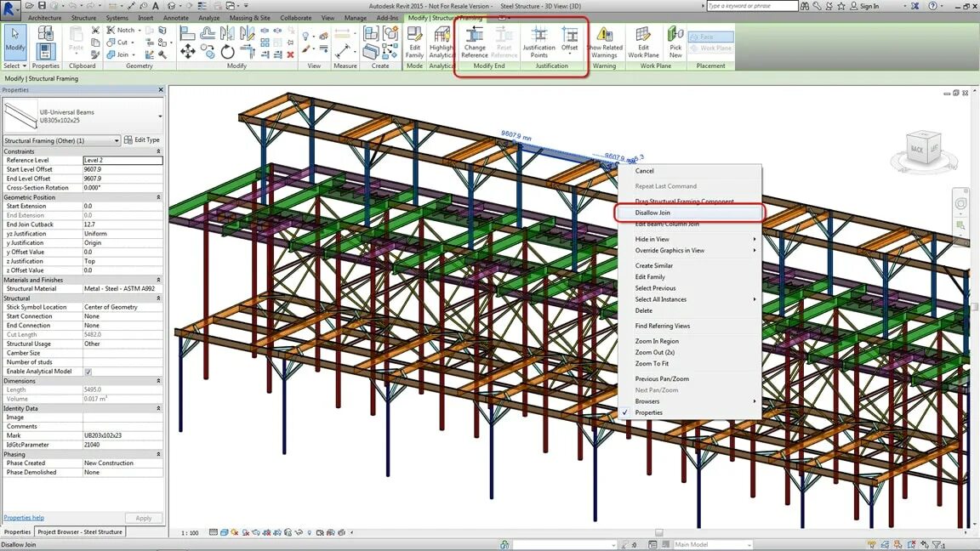Collapse the Constraints section
The height and width of the screenshot is (551, 980).
click(158, 151)
